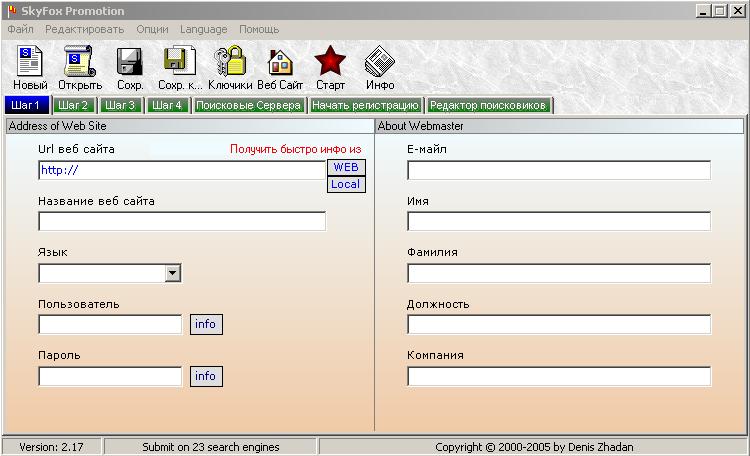Open the Файл menu
The image size is (750, 456).
point(21,29)
